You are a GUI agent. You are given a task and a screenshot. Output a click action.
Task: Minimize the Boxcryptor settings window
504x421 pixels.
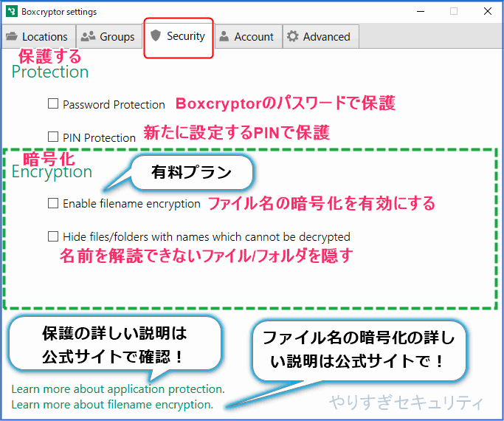tap(421, 11)
